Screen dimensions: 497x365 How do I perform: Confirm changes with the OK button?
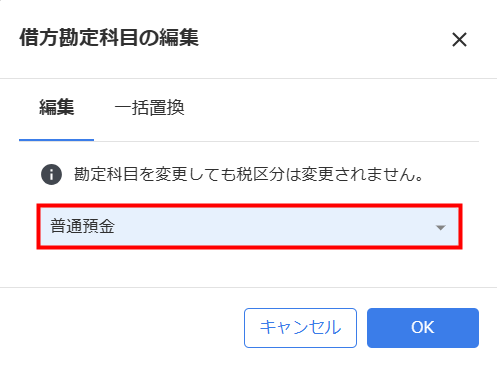point(423,328)
